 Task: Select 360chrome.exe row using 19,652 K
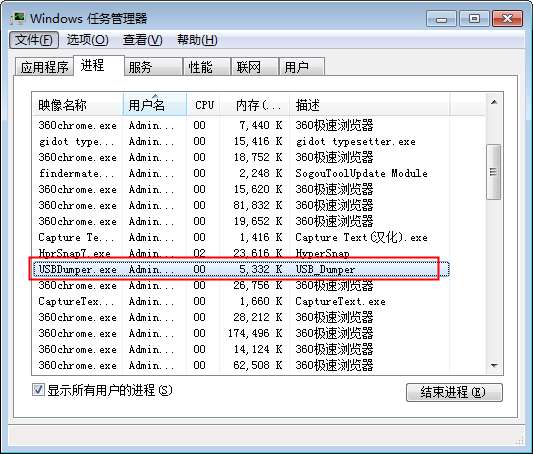241,221
